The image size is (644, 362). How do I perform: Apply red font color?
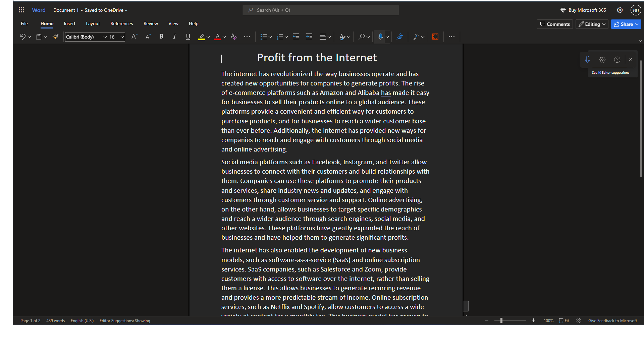point(218,37)
